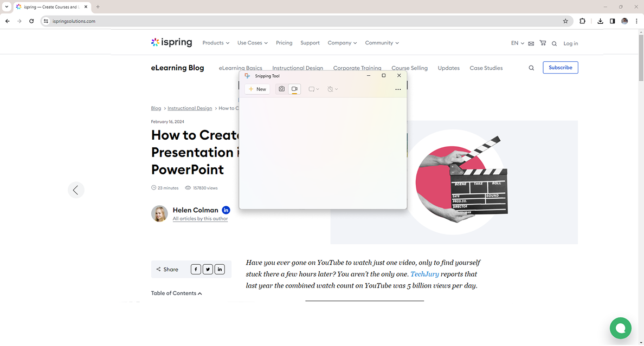
Task: Click the envelope contact icon
Action: (x=531, y=43)
